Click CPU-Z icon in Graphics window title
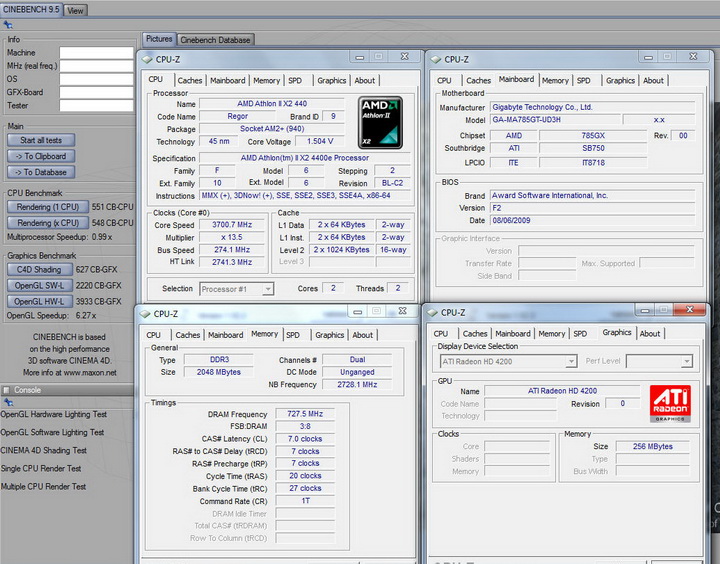Image resolution: width=720 pixels, height=564 pixels. point(434,312)
